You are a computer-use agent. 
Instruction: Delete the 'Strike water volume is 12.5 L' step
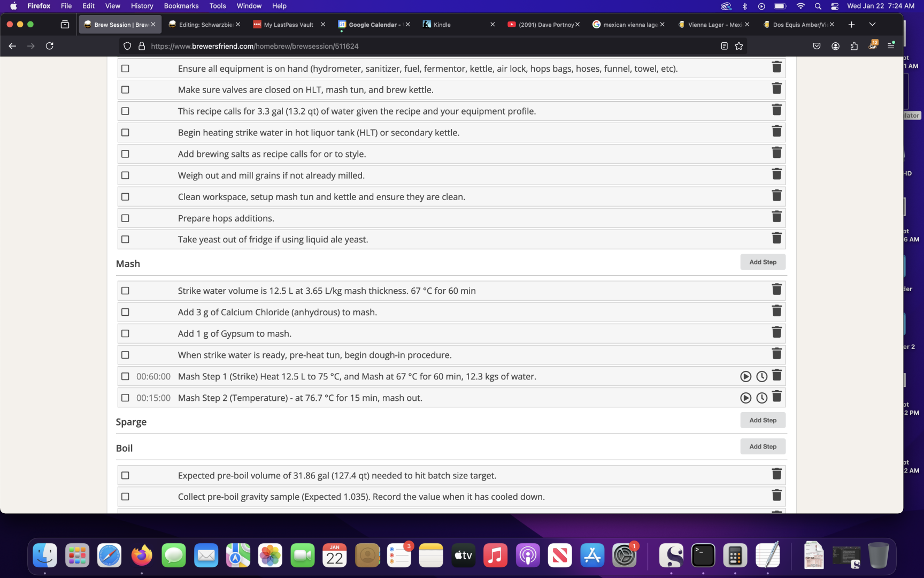776,290
